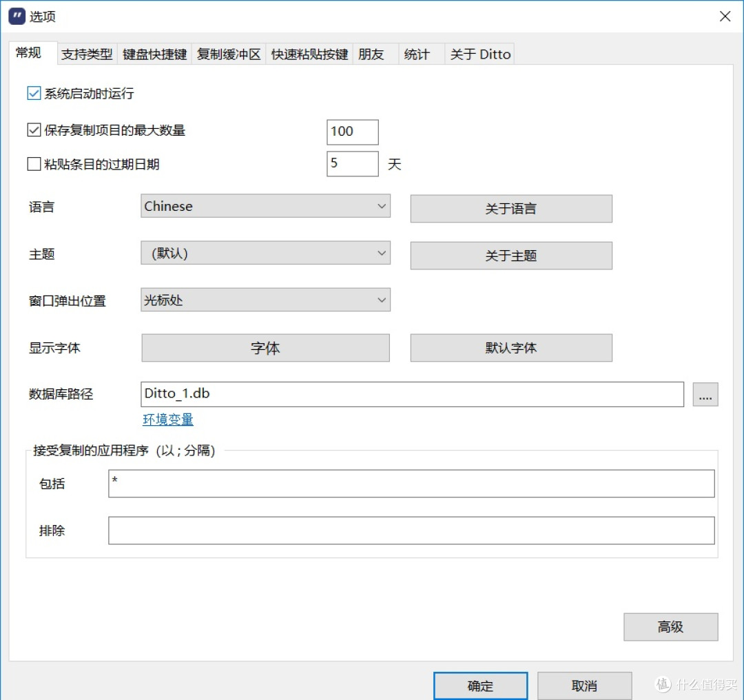Screen dimensions: 744x700
Task: Reset with the 默认字体 button
Action: coord(511,348)
